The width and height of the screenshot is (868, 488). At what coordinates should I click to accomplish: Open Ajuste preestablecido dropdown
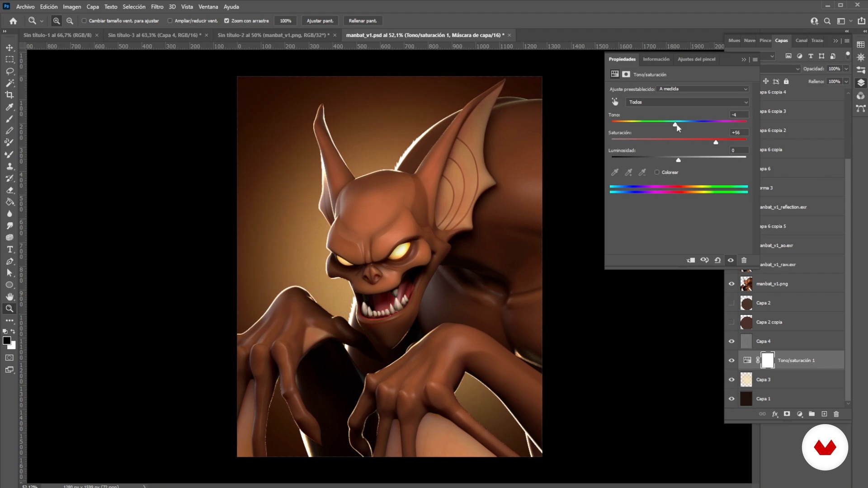(703, 89)
